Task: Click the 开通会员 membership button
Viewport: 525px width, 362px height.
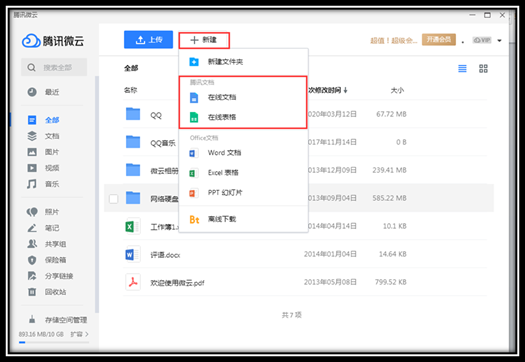Action: pos(439,40)
